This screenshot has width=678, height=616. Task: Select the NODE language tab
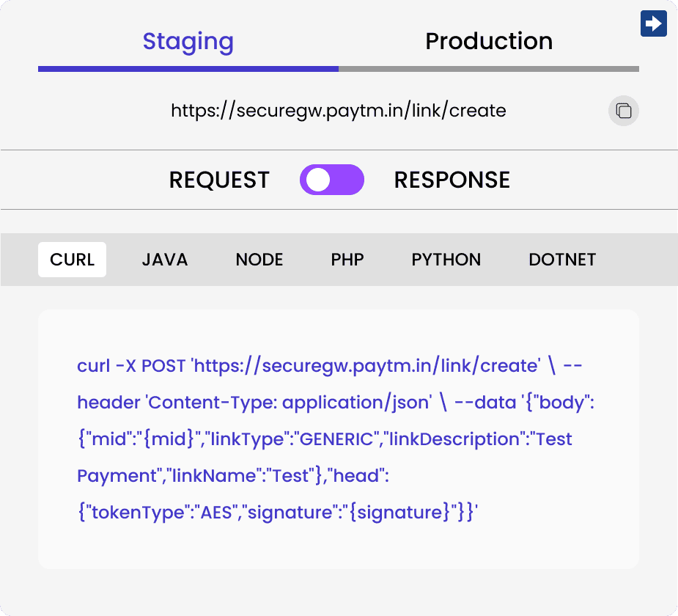[259, 260]
